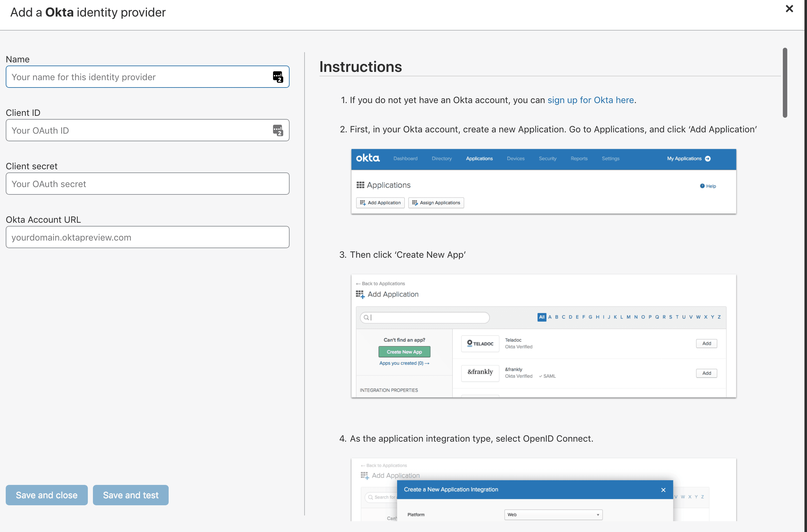
Task: Click the password manager icon in Client ID field
Action: click(278, 130)
